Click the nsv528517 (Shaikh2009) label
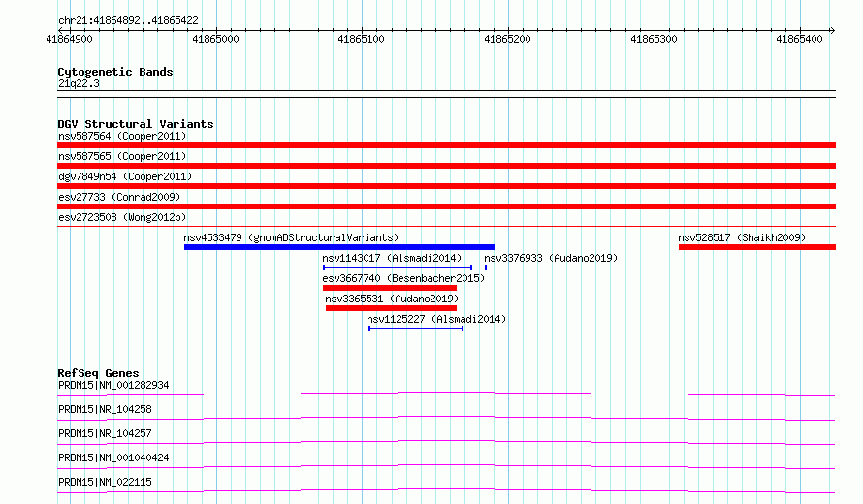 click(x=742, y=237)
